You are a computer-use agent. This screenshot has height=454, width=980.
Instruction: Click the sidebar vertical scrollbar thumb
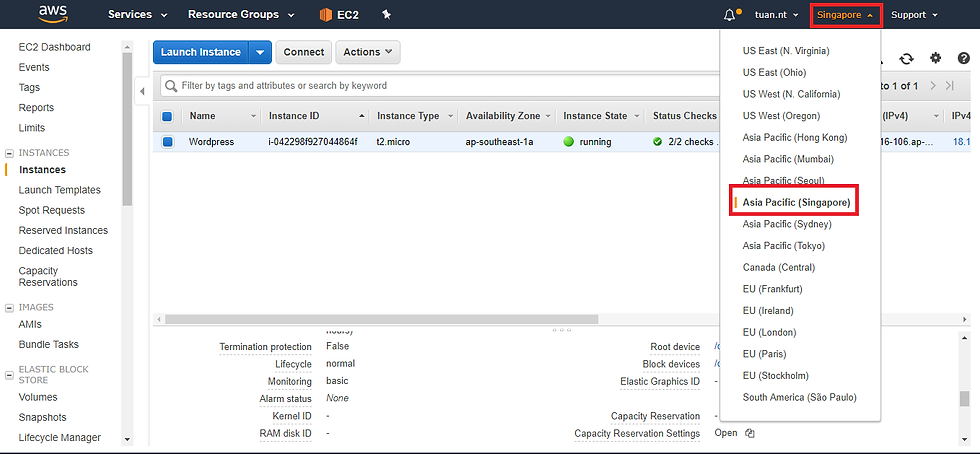[x=128, y=129]
